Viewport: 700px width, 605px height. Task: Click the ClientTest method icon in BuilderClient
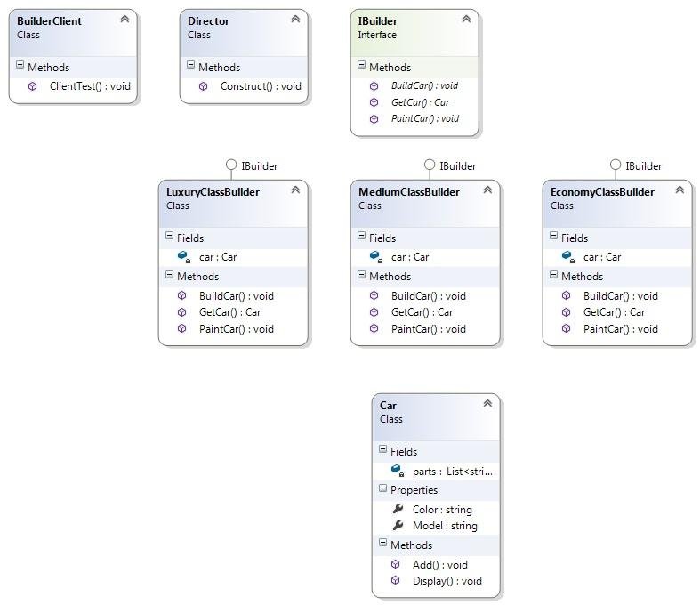[33, 86]
